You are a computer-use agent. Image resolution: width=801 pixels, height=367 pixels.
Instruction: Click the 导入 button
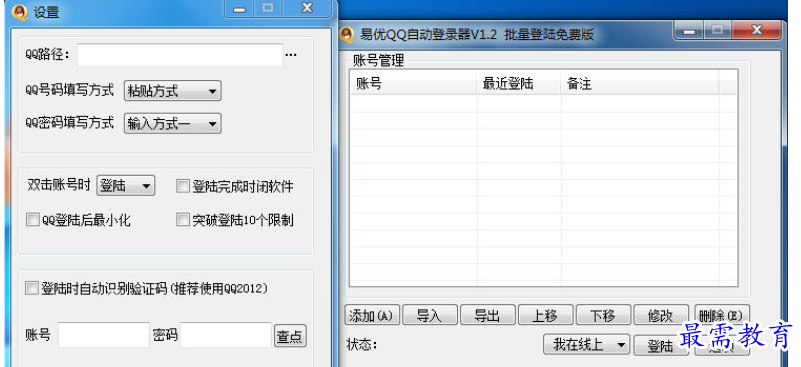point(429,315)
